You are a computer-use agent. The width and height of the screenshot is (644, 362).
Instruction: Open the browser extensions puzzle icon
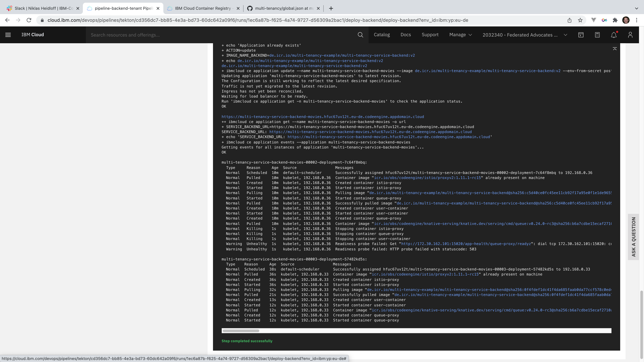pos(615,20)
